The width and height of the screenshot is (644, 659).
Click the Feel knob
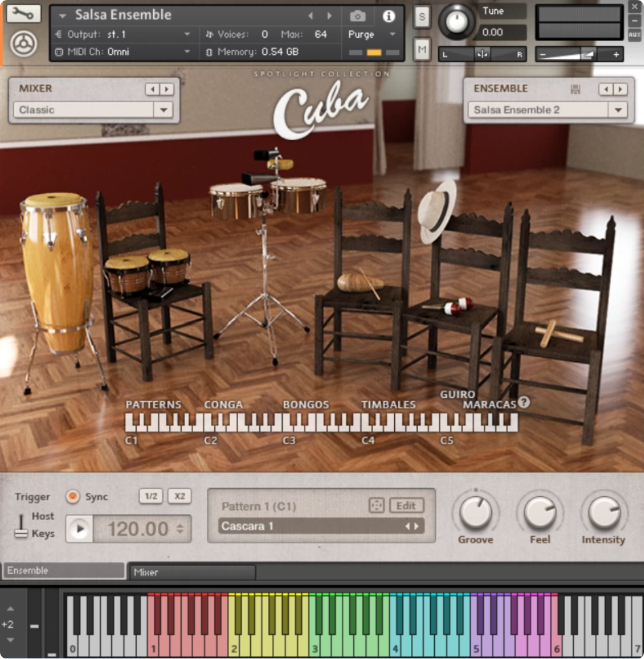(540, 512)
